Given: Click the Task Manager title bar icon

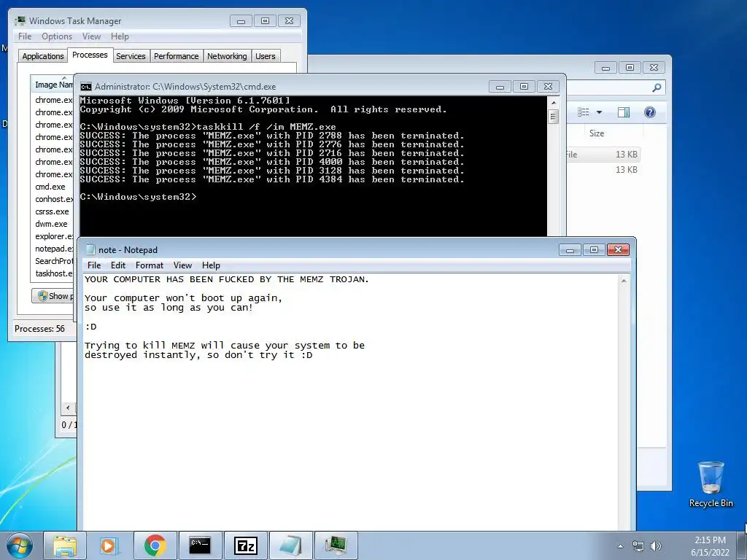Looking at the screenshot, I should pos(20,20).
